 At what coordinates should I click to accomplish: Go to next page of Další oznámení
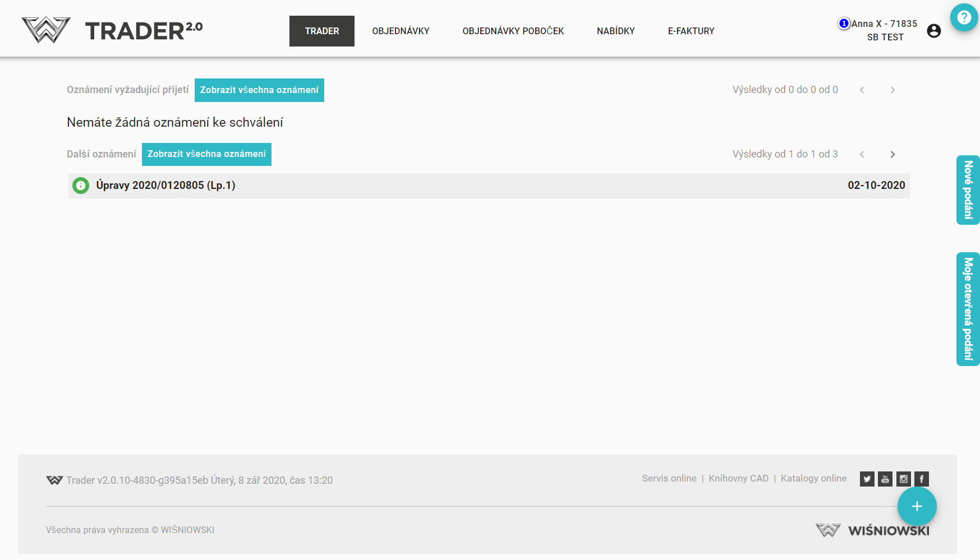point(892,155)
